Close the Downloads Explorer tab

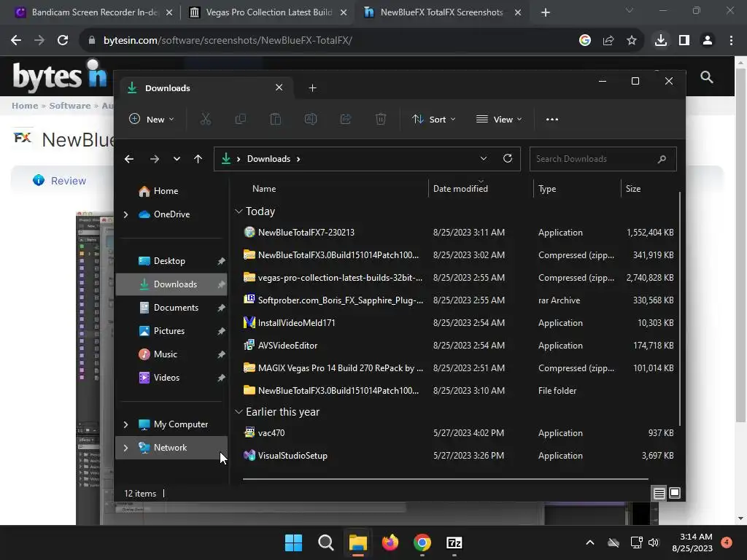click(x=279, y=87)
